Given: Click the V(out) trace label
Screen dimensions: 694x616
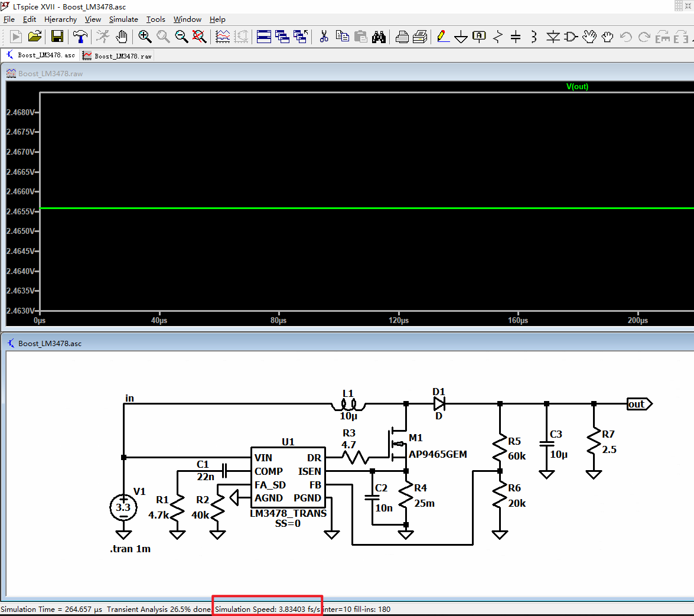Looking at the screenshot, I should coord(577,86).
